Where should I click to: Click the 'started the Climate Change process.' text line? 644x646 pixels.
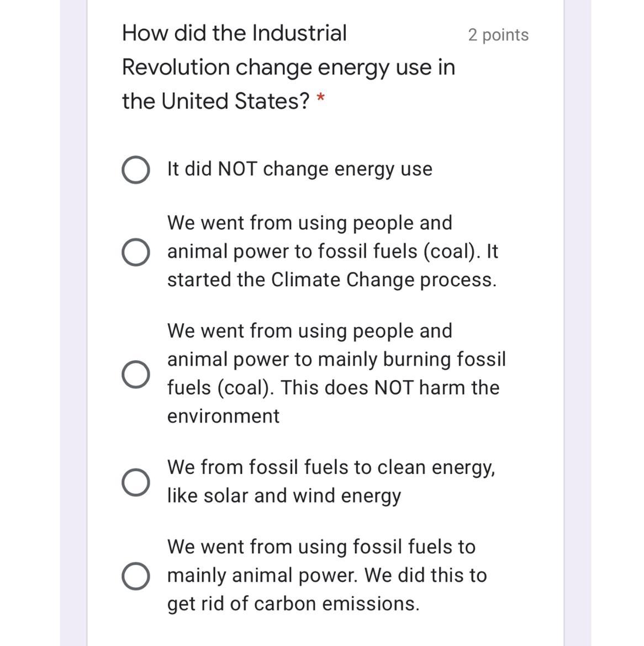click(331, 280)
